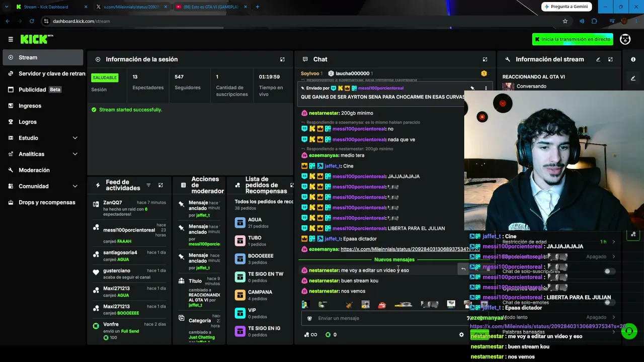Unpin the pinned chat message
Viewport: 644px width, 362px height.
[x=472, y=88]
